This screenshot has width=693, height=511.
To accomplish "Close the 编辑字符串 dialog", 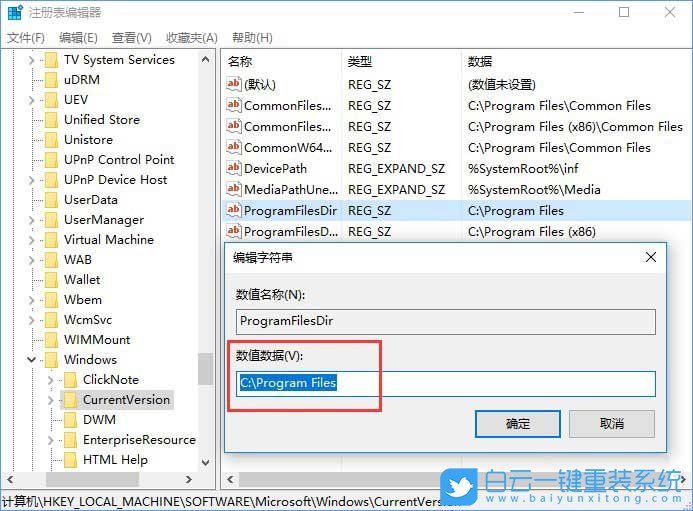I will 651,257.
